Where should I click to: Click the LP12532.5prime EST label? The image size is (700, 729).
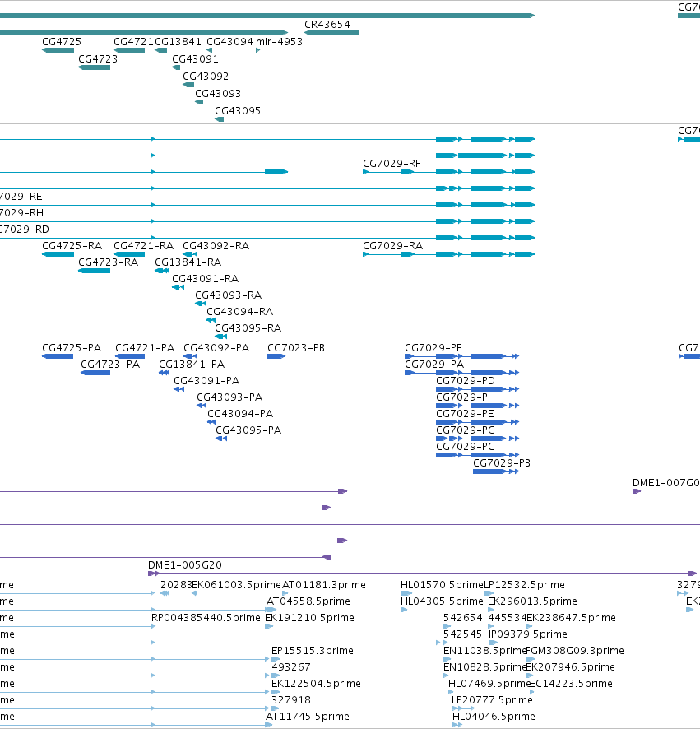tap(524, 585)
